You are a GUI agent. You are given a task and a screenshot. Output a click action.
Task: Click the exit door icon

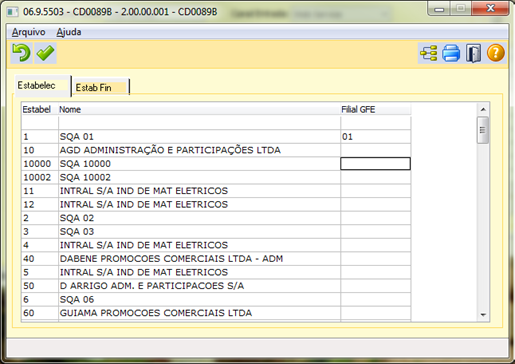(x=473, y=53)
